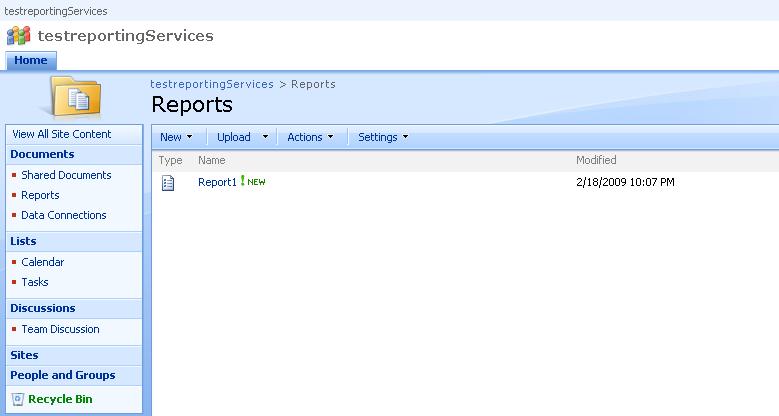Image resolution: width=779 pixels, height=416 pixels.
Task: Click the site people logo icon
Action: pos(18,36)
